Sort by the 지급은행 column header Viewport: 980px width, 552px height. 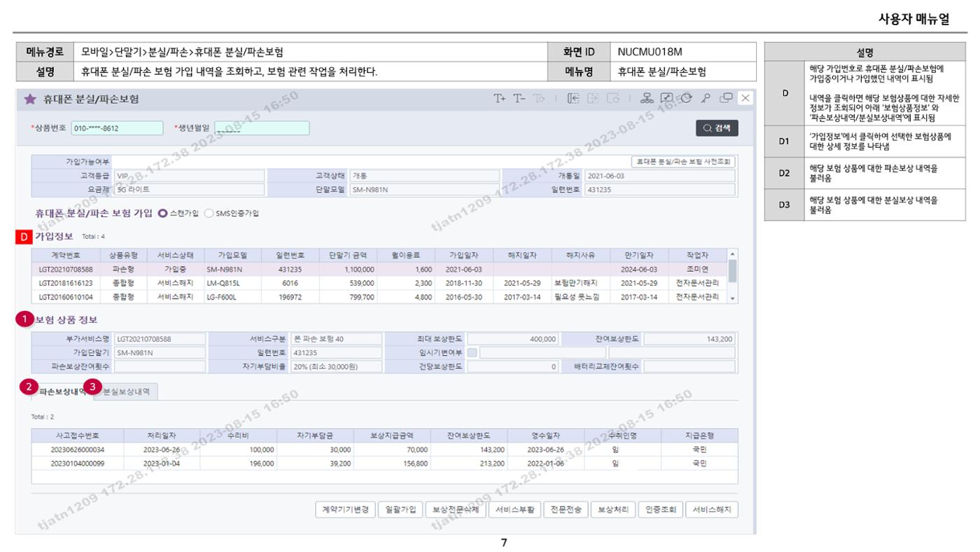click(x=699, y=436)
